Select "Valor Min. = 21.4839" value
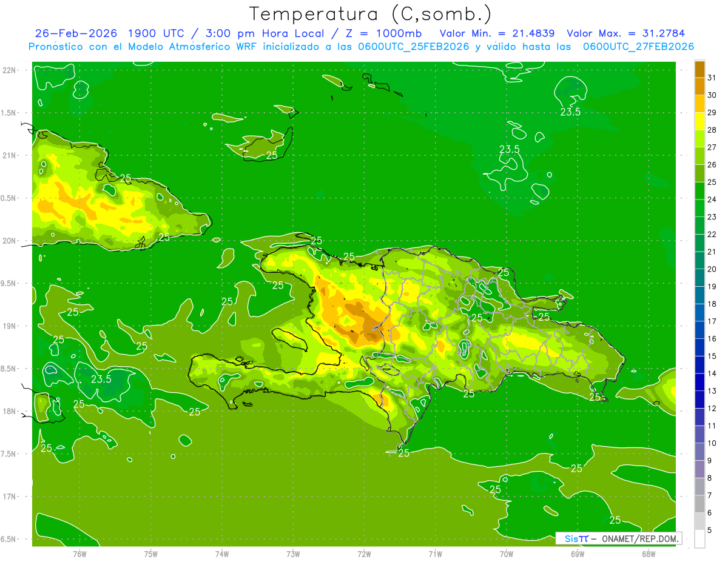Screen dimensions: 728x562 click(x=497, y=33)
